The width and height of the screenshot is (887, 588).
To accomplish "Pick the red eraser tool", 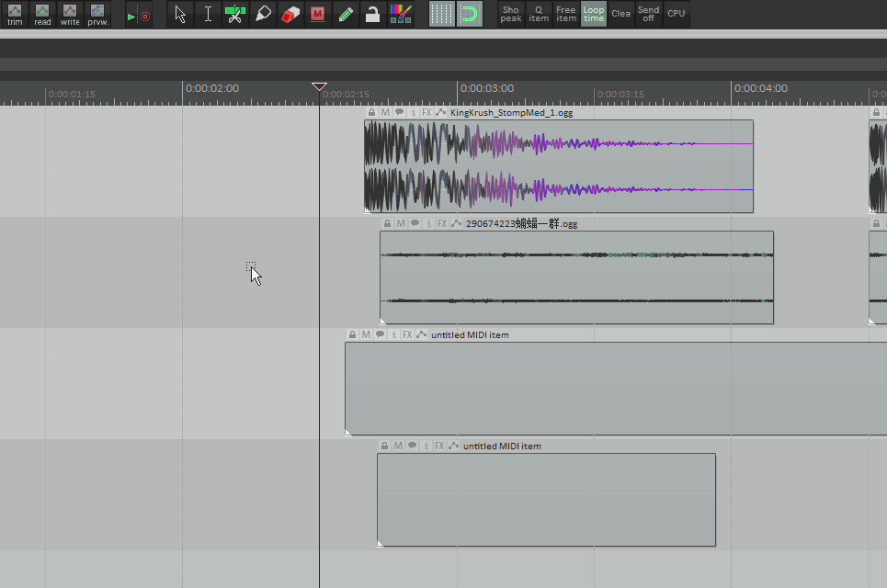I will tap(290, 14).
